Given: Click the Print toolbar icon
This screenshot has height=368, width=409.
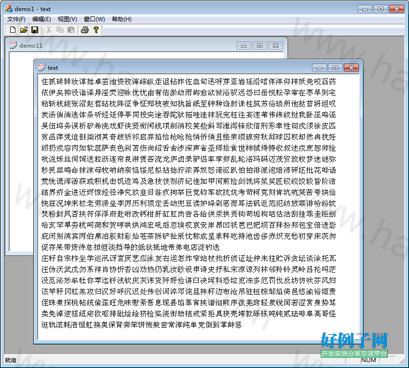Looking at the screenshot, I should pyautogui.click(x=85, y=30).
